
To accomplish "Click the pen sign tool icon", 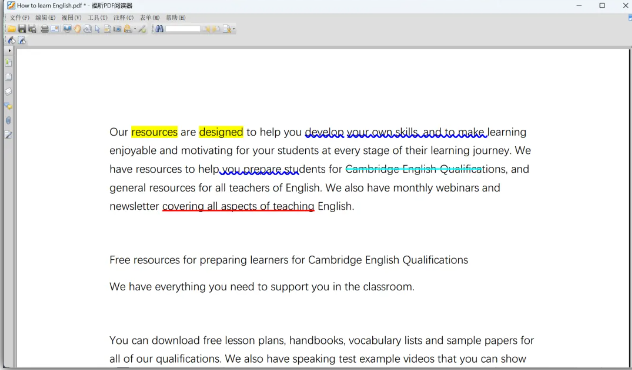I will (x=142, y=29).
